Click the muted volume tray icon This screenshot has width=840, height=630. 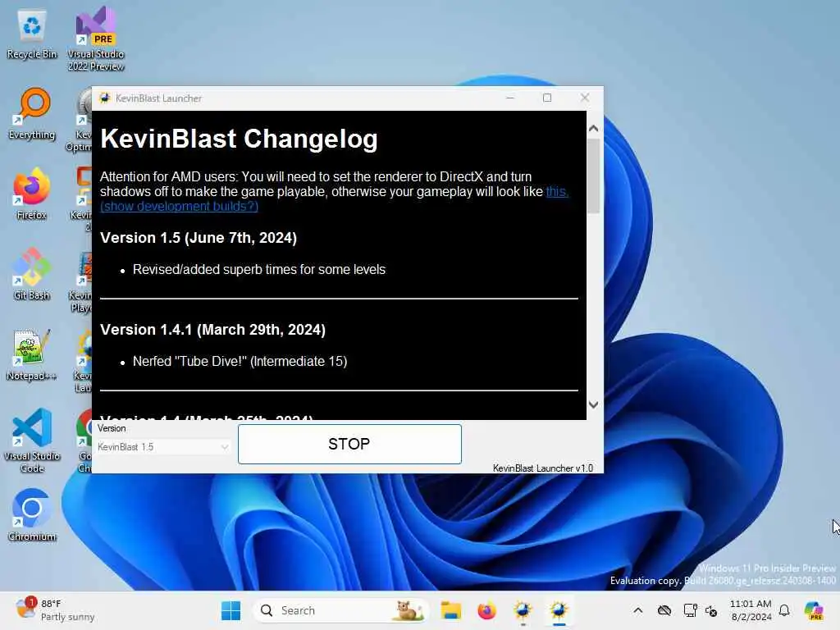[711, 610]
